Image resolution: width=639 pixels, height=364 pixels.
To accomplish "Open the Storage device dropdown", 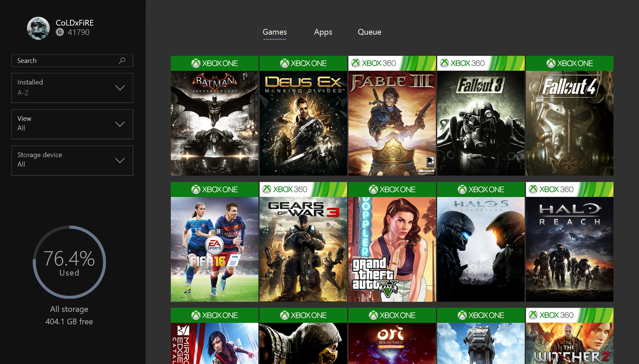I will click(72, 160).
